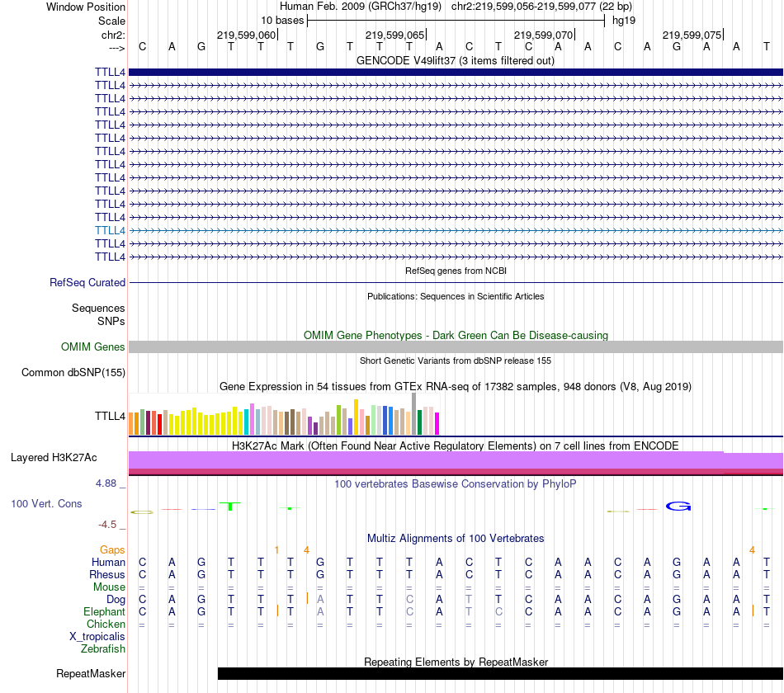
Task: Click the SNPs track label
Action: 111,321
